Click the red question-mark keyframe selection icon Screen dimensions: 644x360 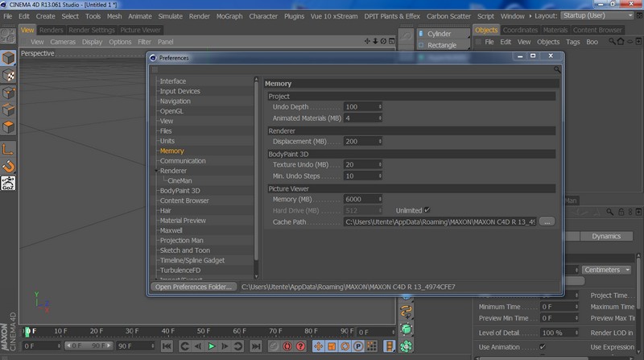coord(300,346)
